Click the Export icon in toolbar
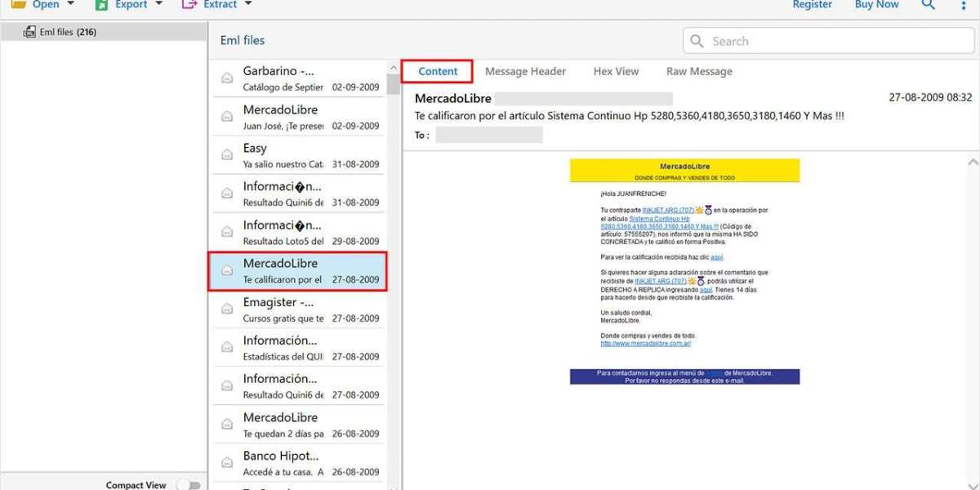This screenshot has width=980, height=490. point(101,4)
